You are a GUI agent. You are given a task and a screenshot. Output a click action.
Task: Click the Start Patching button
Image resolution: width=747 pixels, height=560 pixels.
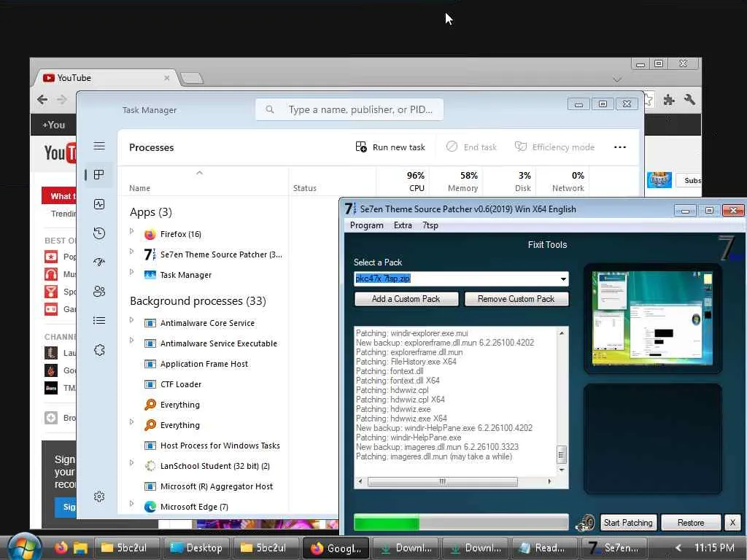[x=628, y=523]
